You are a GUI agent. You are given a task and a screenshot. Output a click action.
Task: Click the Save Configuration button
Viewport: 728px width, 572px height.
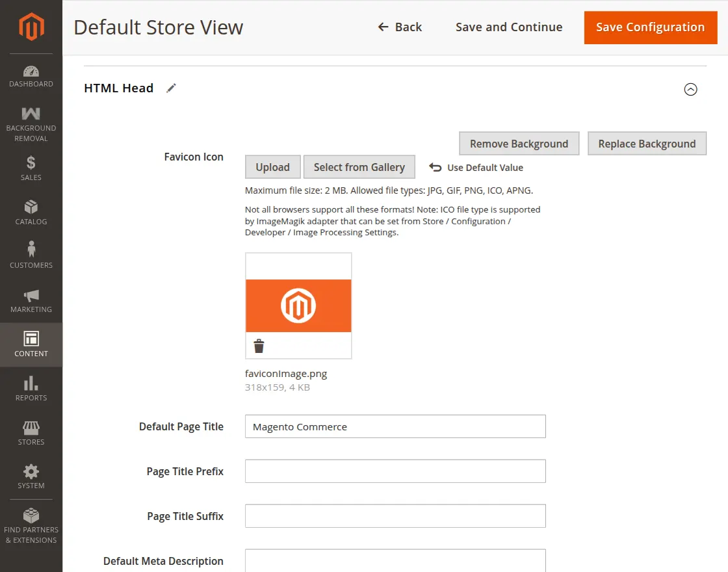tap(650, 27)
